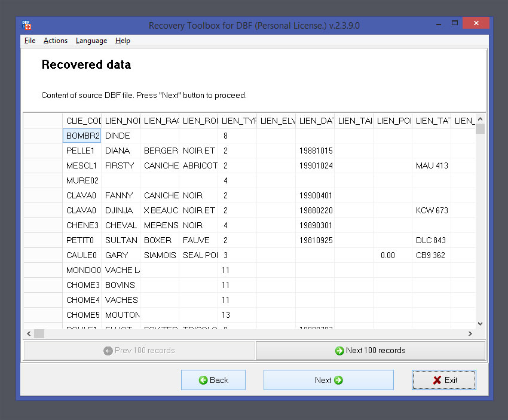Open the File menu
Image resolution: width=508 pixels, height=420 pixels.
pyautogui.click(x=30, y=41)
